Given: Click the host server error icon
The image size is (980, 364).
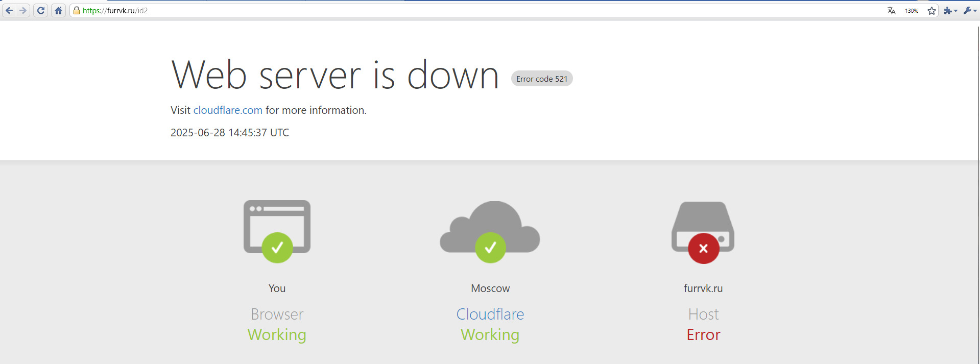Looking at the screenshot, I should coord(703,232).
